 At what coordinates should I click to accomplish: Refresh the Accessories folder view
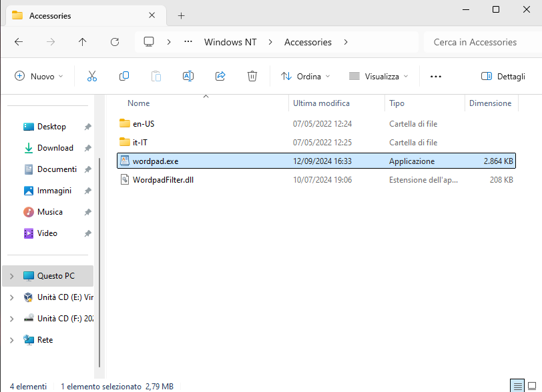(x=115, y=42)
